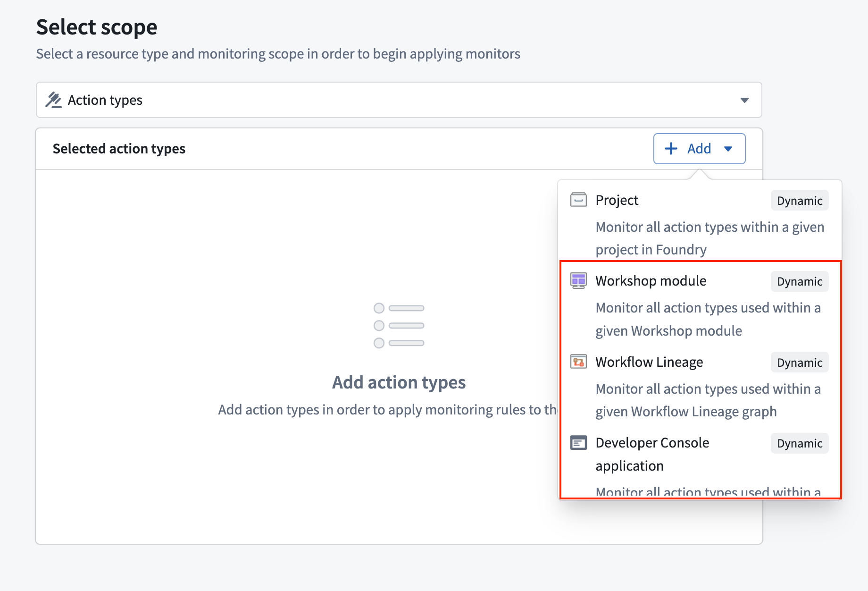The width and height of the screenshot is (868, 591).
Task: Click the Selected action types panel header
Action: tap(119, 148)
